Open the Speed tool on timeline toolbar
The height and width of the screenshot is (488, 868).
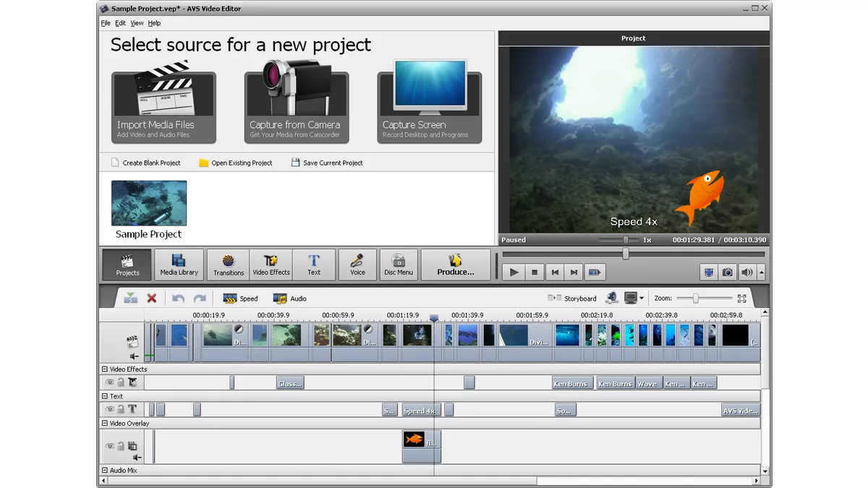[x=239, y=298]
